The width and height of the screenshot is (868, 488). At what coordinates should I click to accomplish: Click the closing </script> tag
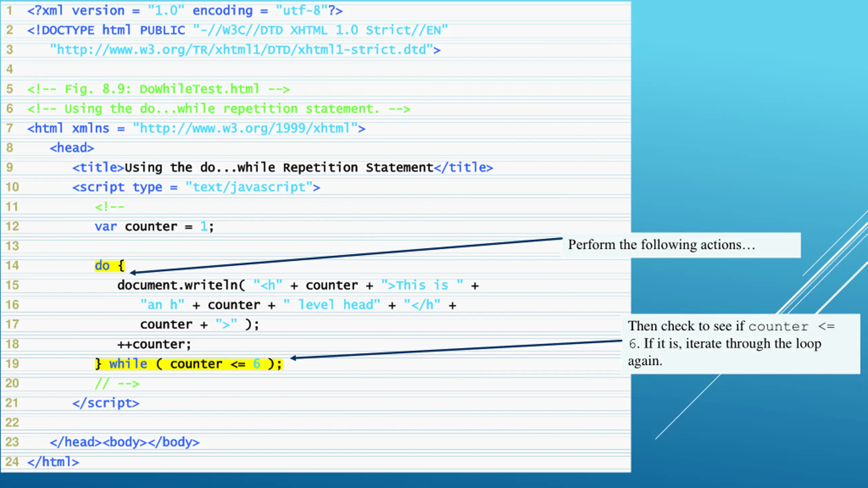pos(106,403)
